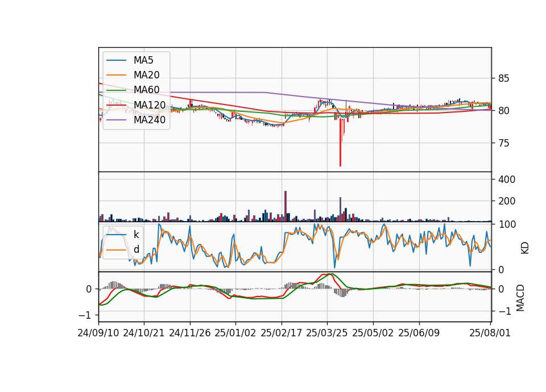The image size is (546, 392).
Task: Click the 25/05/02 date label
Action: click(373, 333)
